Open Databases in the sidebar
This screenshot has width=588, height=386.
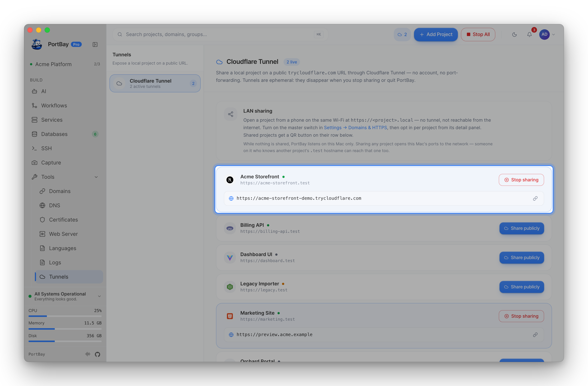tap(65, 134)
